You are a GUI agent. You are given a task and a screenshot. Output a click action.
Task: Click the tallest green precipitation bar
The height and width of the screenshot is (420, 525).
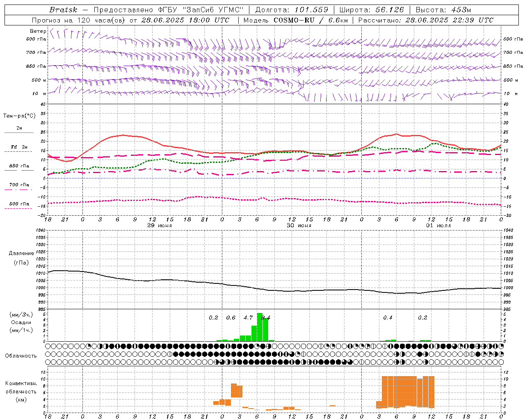pyautogui.click(x=260, y=327)
